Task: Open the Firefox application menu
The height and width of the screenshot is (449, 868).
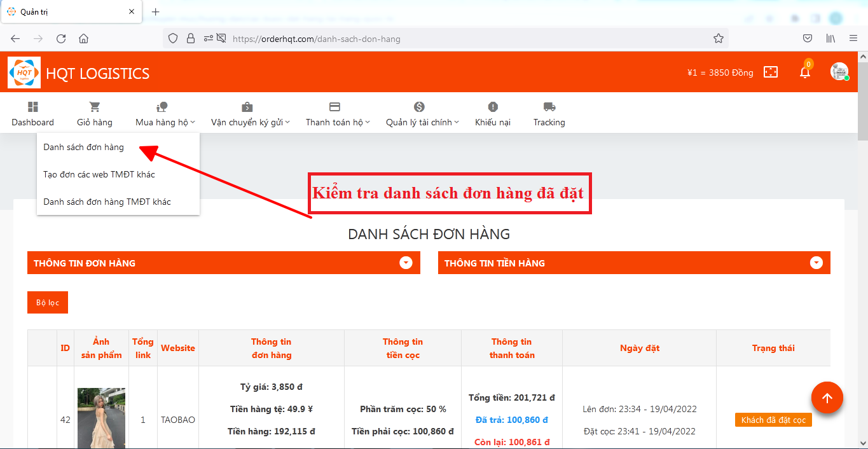Action: 853,39
